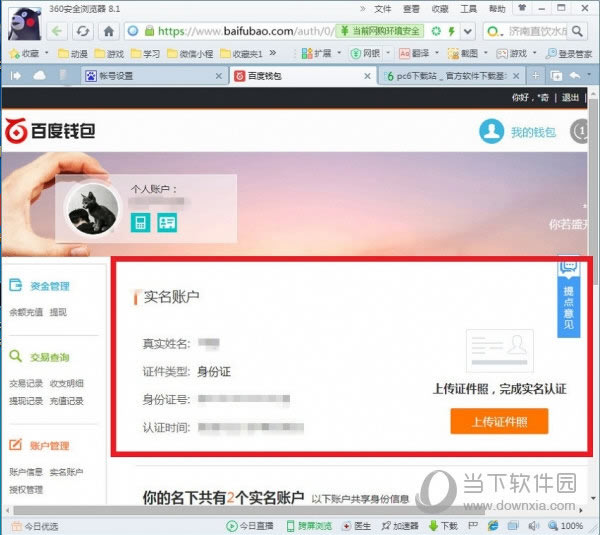
Task: Click the green circular refresh icon in address bar
Action: click(x=436, y=31)
